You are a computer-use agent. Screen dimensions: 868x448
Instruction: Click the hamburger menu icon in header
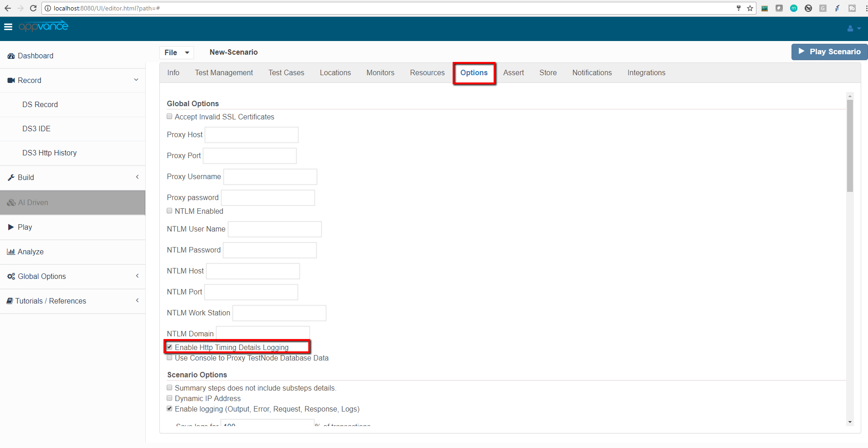[x=8, y=27]
